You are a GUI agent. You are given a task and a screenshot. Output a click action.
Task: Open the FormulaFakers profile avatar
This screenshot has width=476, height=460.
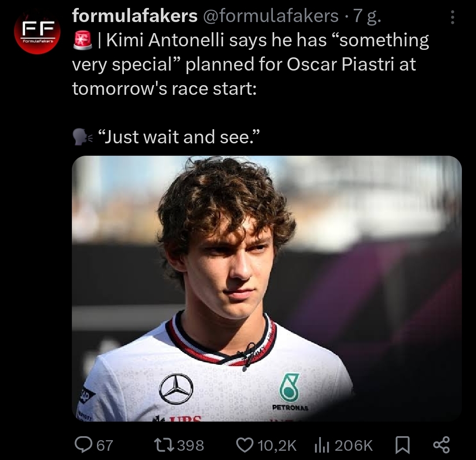coord(36,33)
